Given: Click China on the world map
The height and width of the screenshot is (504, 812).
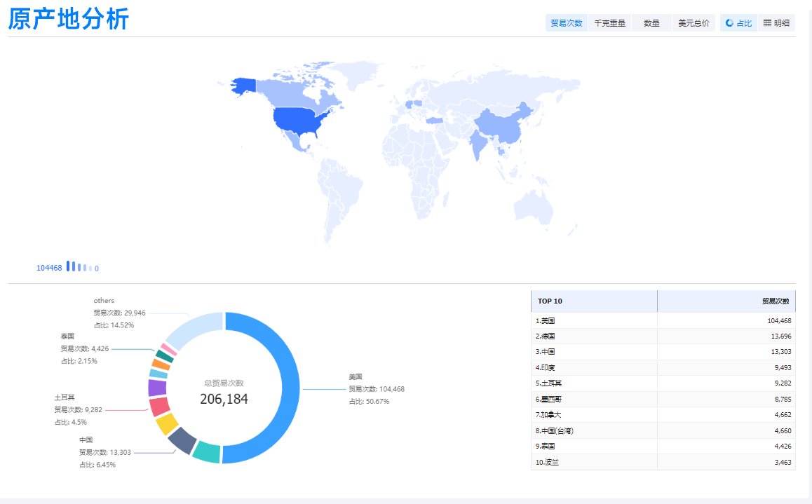Looking at the screenshot, I should [503, 124].
